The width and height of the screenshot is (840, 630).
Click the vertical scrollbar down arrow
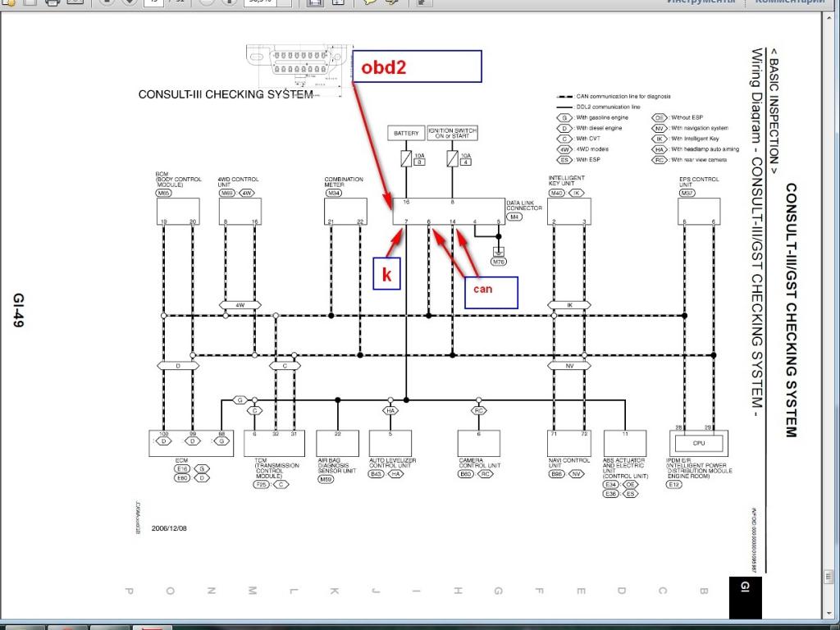[833, 617]
